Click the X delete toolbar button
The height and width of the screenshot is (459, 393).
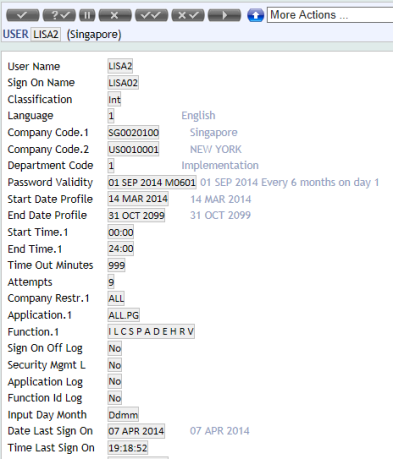pos(115,15)
